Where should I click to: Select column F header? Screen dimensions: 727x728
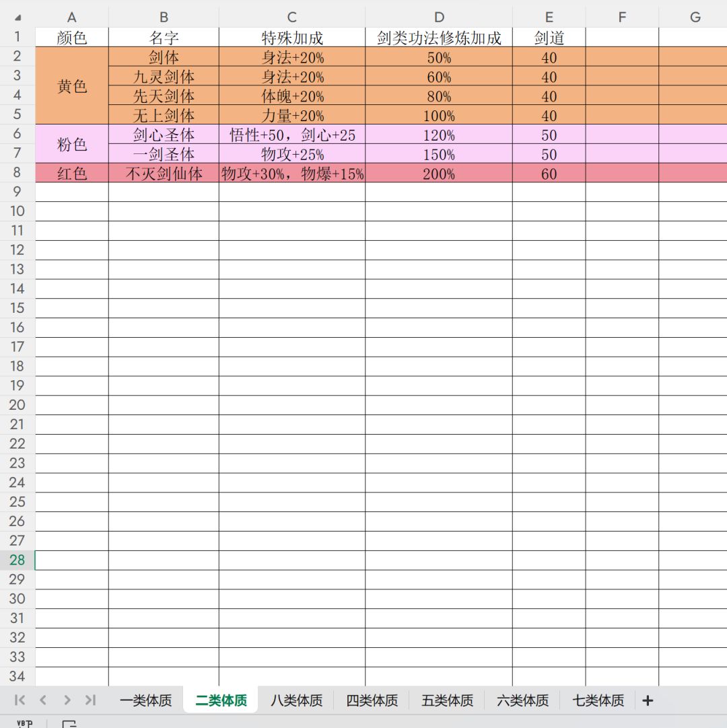coord(622,17)
